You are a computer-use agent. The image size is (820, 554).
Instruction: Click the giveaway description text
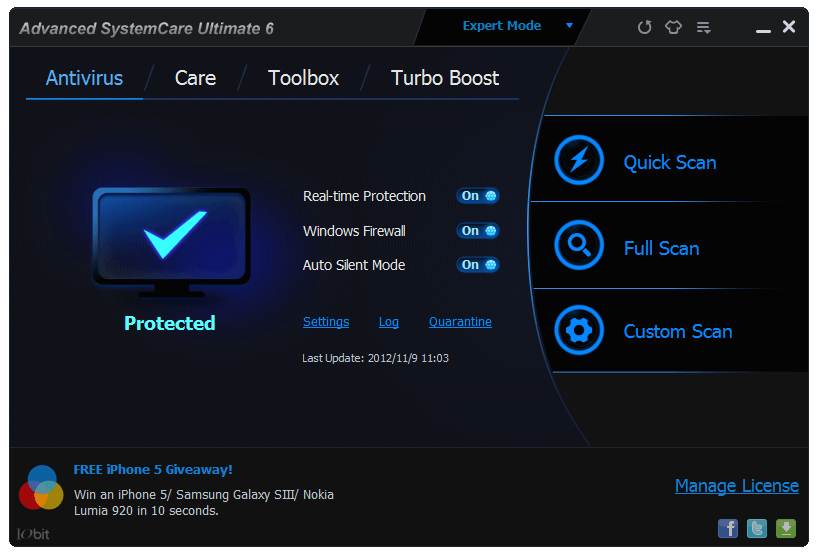[203, 502]
